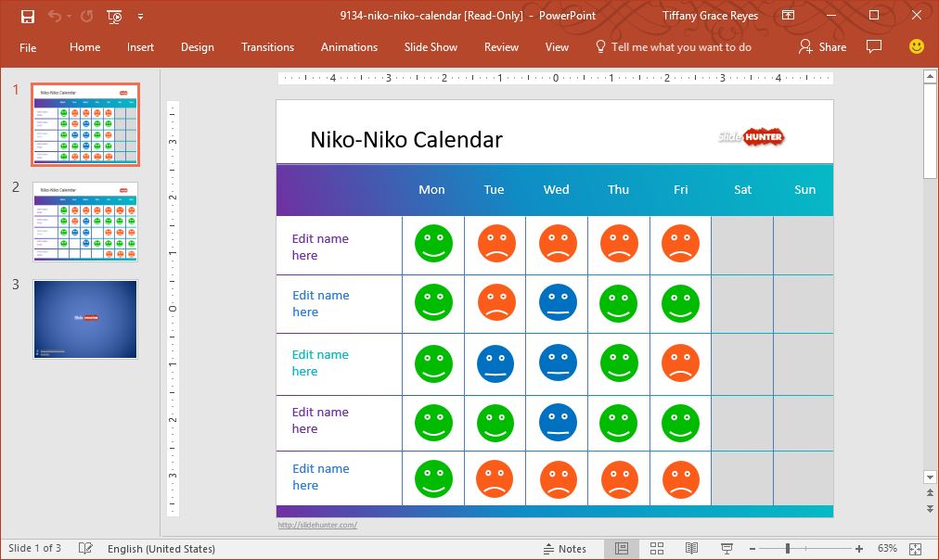The image size is (939, 560).
Task: Click the Niko-Niko Calendar title text
Action: coord(406,140)
